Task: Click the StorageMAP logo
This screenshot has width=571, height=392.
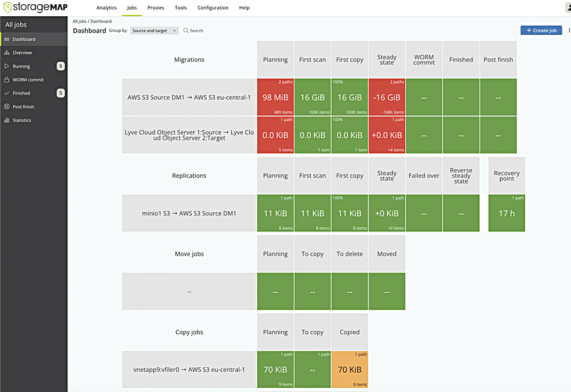Action: [35, 7]
